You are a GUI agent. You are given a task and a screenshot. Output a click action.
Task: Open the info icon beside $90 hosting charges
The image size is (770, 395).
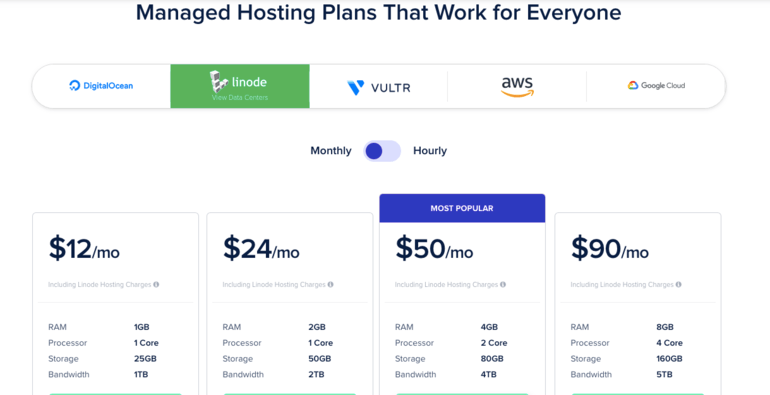(679, 284)
